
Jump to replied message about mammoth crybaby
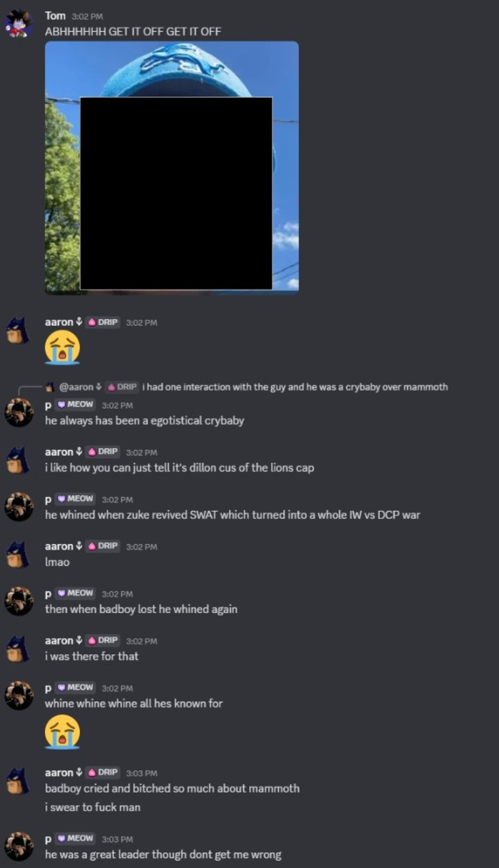coord(295,387)
